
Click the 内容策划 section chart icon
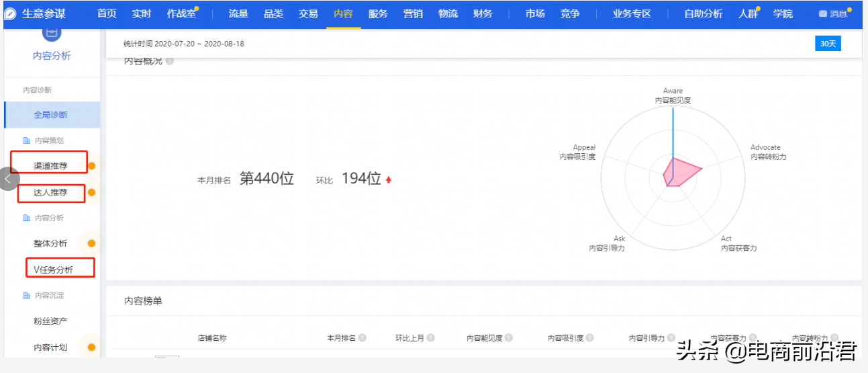(26, 140)
